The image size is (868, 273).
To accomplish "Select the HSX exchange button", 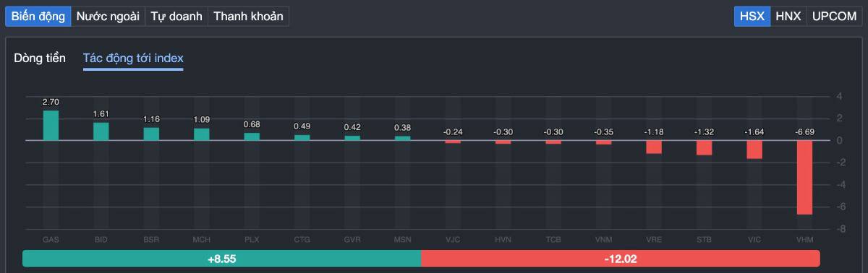I will [752, 16].
